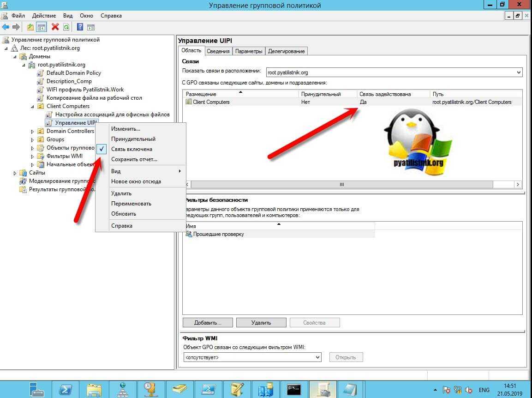Open the Command Prompt from the taskbar
Image resolution: width=532 pixels, height=398 pixels.
[x=294, y=389]
